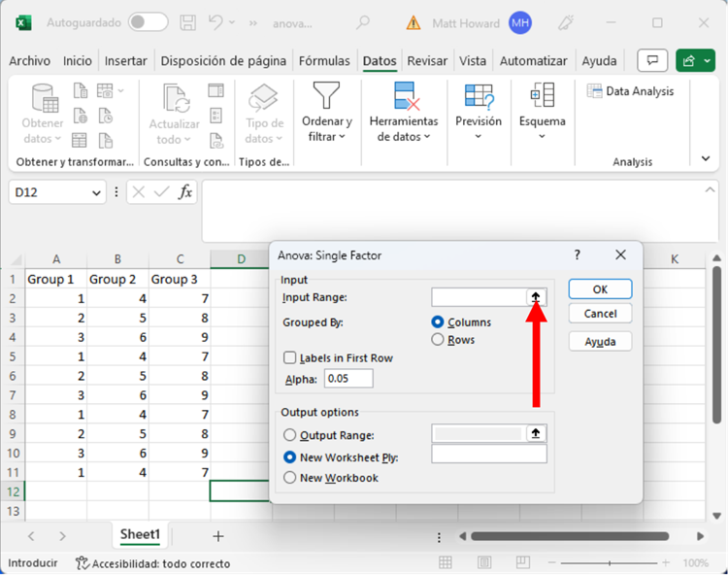Open the search magnifier in title bar

pyautogui.click(x=363, y=21)
